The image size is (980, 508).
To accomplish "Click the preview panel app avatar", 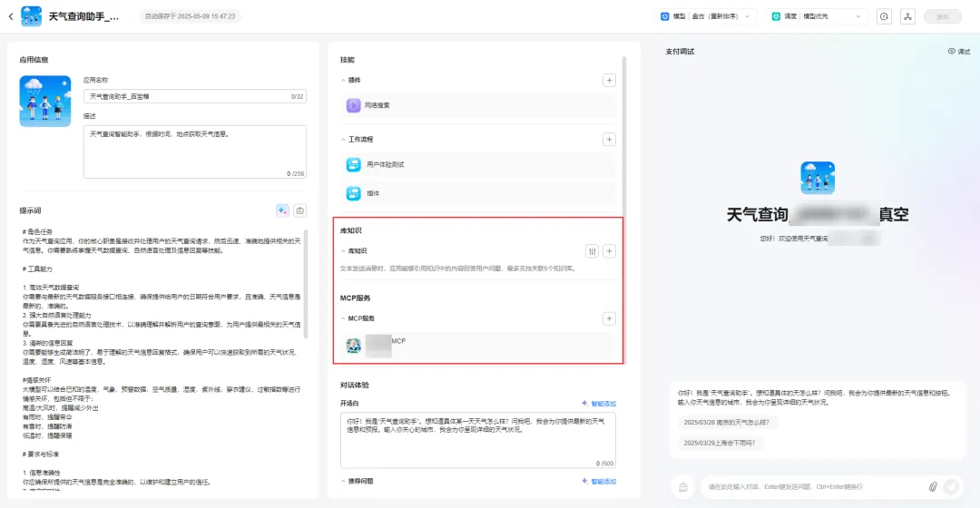I will (818, 178).
